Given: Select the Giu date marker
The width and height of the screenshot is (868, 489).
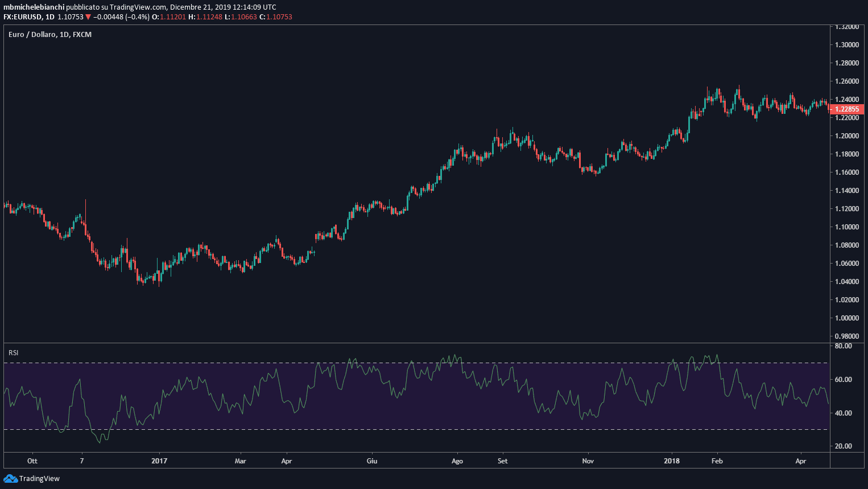Looking at the screenshot, I should pos(371,461).
